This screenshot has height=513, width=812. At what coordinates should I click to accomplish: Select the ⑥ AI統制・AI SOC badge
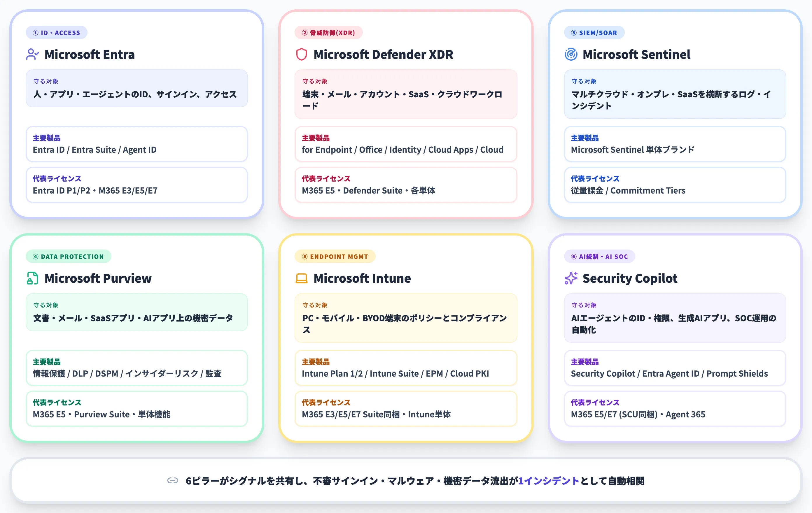600,256
